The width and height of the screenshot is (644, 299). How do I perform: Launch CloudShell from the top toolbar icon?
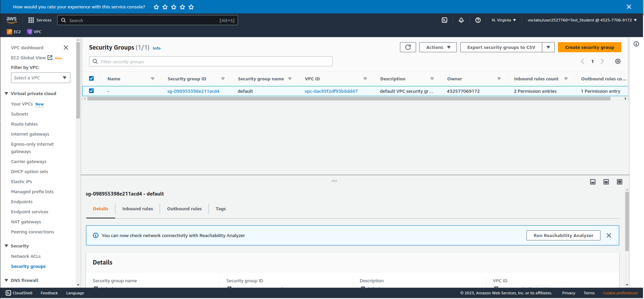(445, 20)
